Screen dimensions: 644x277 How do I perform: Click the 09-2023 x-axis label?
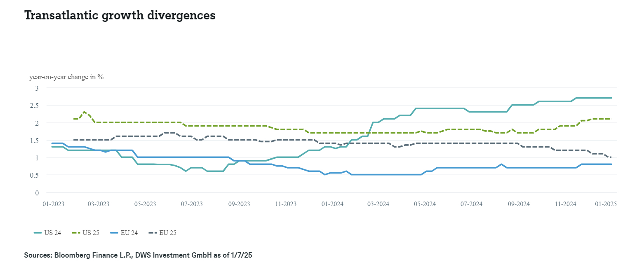pos(239,204)
